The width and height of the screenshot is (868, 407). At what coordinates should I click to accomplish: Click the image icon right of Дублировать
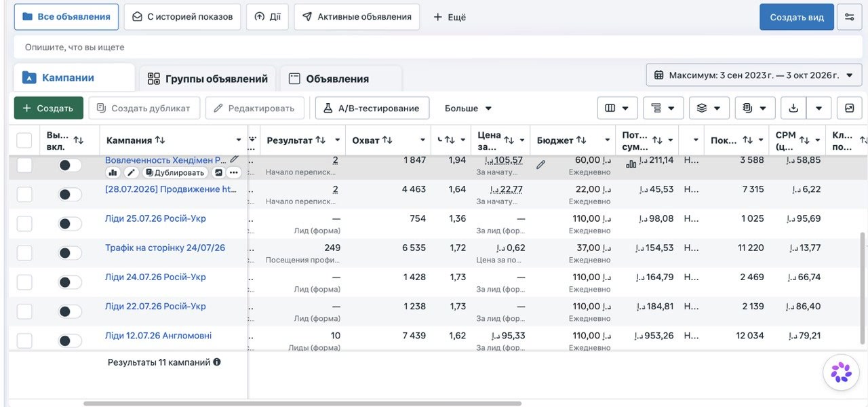pyautogui.click(x=218, y=173)
